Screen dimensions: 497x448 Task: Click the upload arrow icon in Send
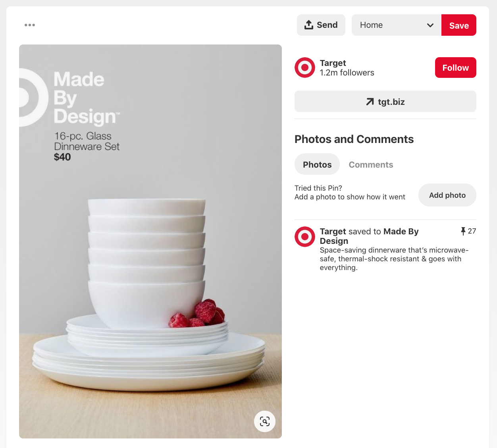(x=309, y=25)
